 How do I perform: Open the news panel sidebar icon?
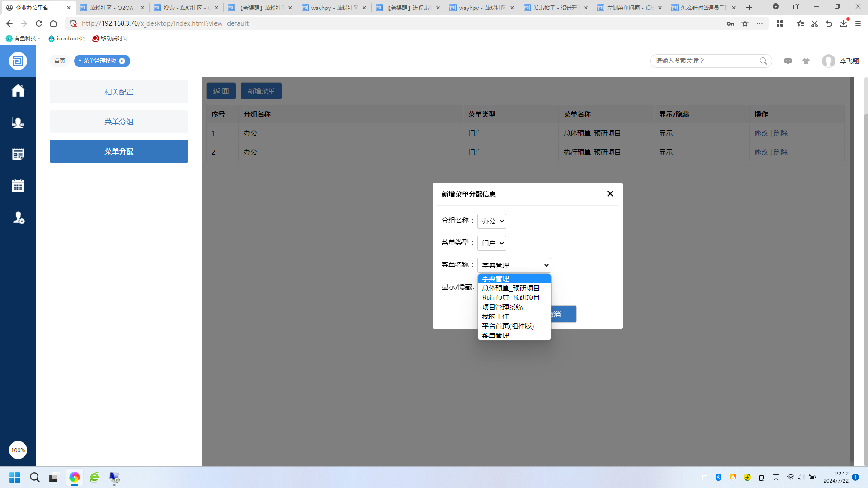tap(18, 154)
